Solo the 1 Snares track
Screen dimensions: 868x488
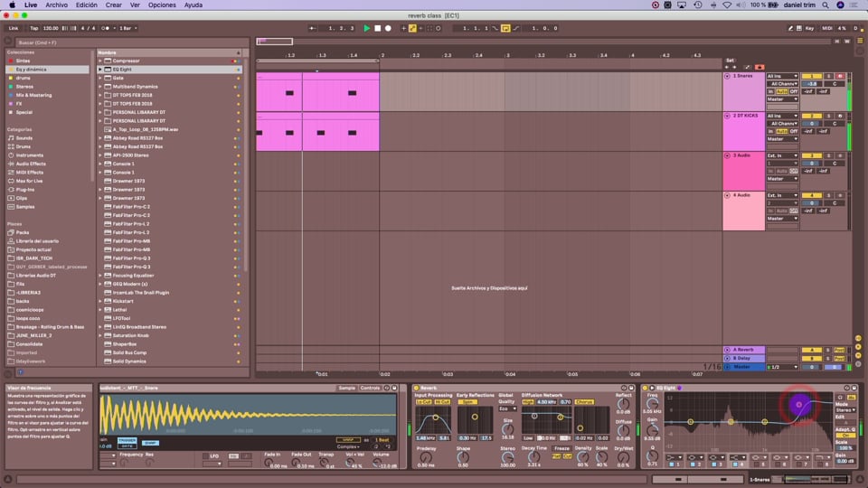point(829,76)
